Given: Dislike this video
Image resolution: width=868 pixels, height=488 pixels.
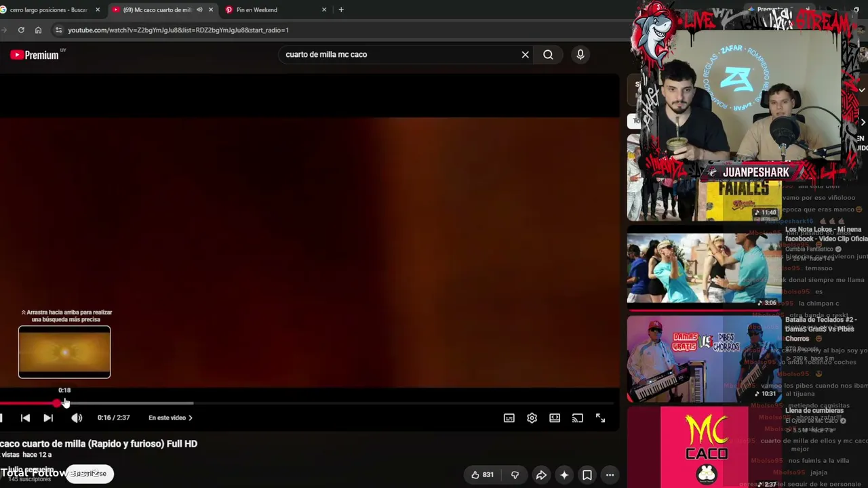Looking at the screenshot, I should tap(515, 475).
